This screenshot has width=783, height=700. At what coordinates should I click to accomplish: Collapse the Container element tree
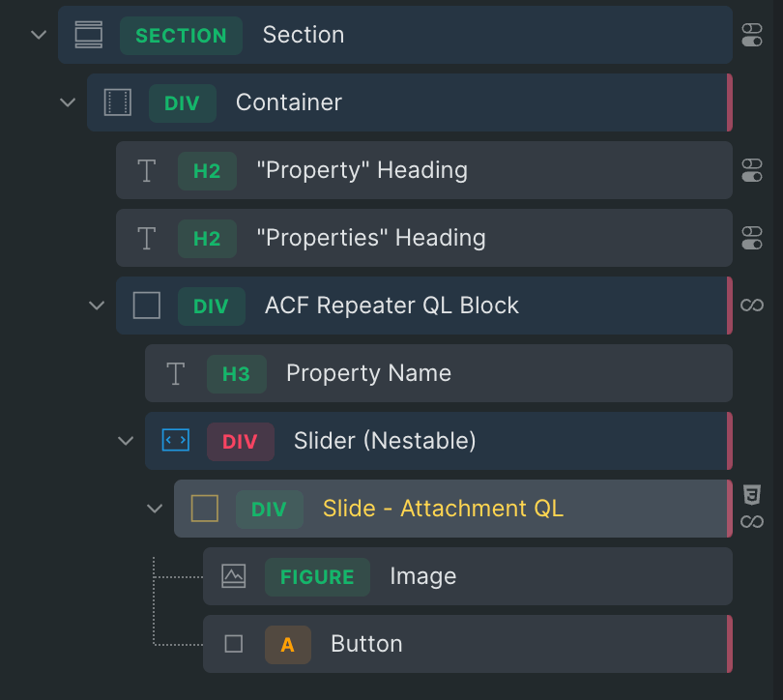[x=67, y=102]
